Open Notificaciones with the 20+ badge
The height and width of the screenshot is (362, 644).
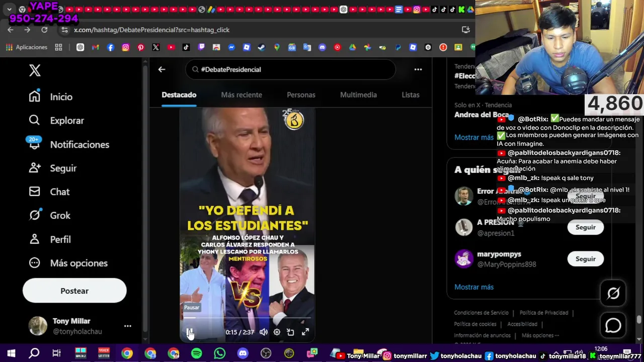(69, 144)
